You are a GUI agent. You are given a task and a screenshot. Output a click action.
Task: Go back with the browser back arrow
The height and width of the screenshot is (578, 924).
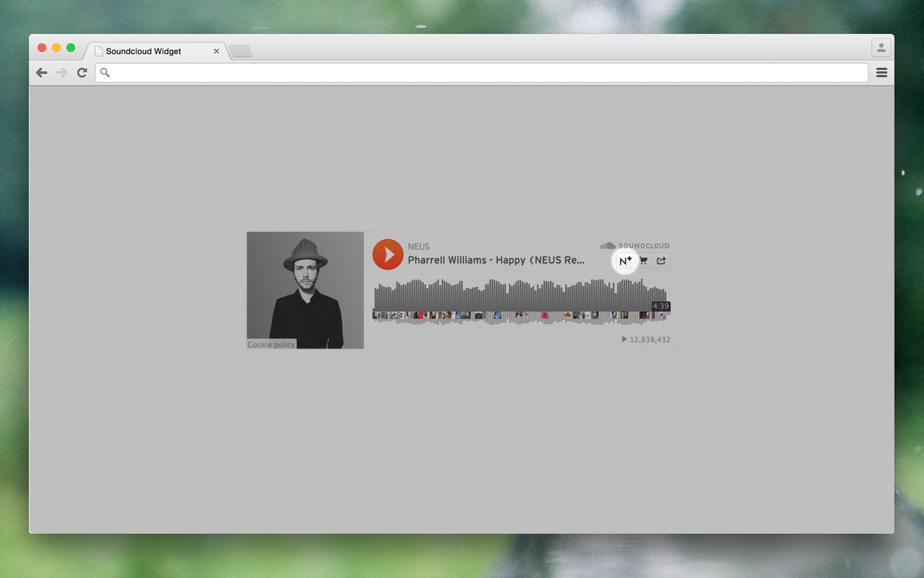point(42,72)
